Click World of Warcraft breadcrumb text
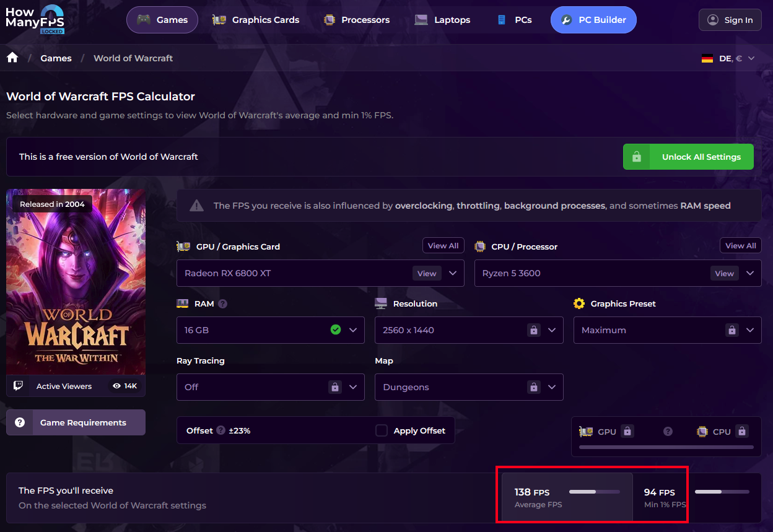The width and height of the screenshot is (773, 532). [133, 58]
